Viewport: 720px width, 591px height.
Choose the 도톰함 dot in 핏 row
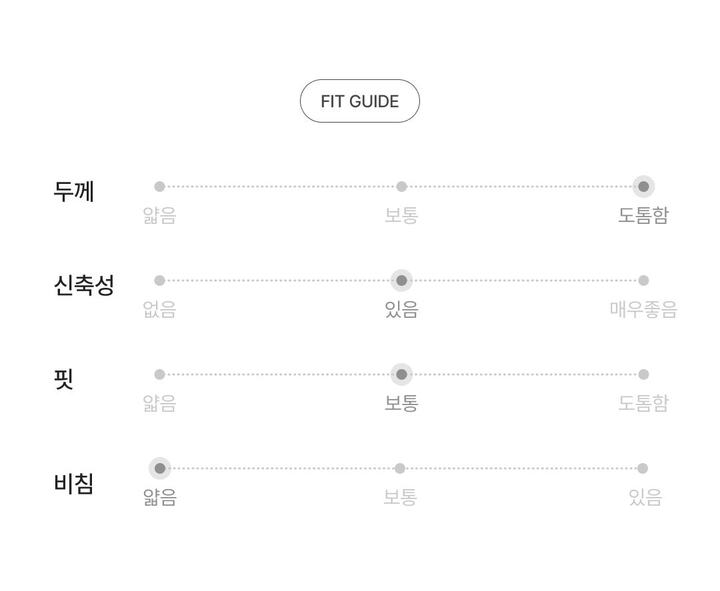click(x=643, y=374)
